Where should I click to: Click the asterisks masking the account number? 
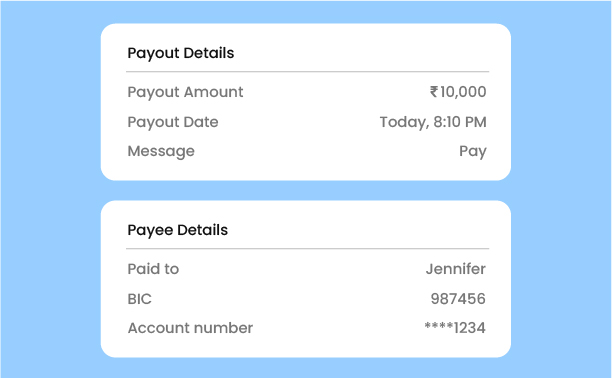[439, 326]
